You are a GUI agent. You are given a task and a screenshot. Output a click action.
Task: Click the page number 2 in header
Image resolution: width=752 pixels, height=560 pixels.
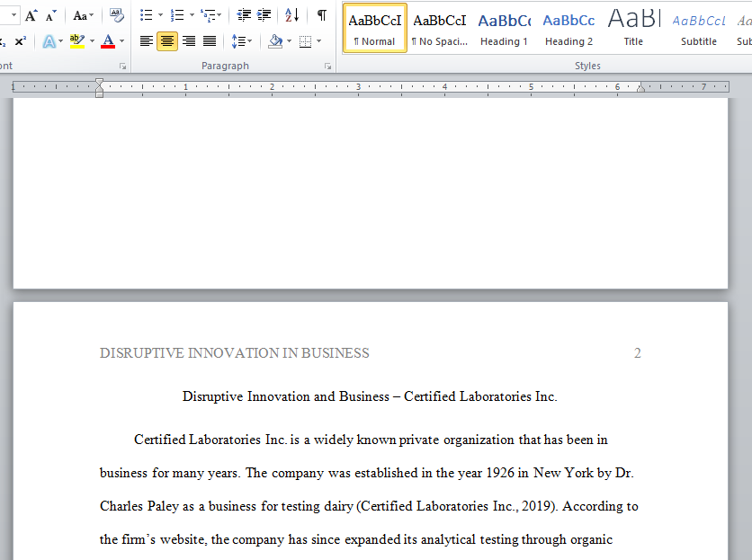(x=638, y=353)
